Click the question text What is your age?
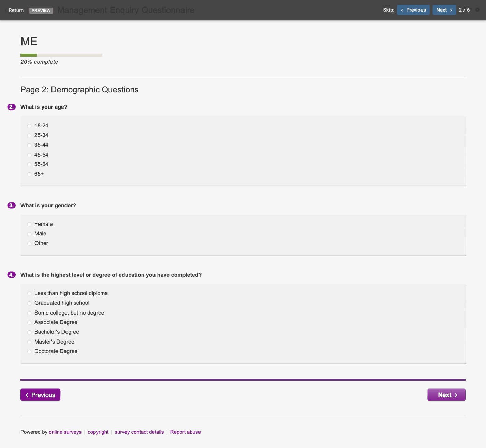 (x=44, y=107)
